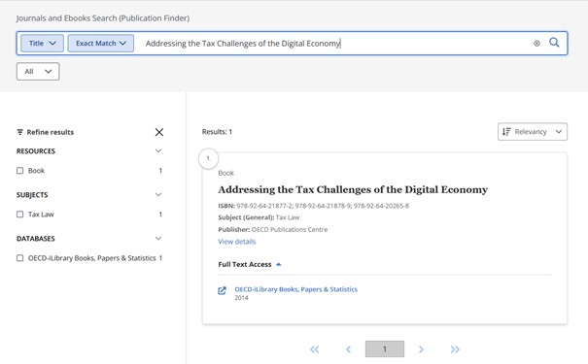The width and height of the screenshot is (588, 364).
Task: Collapse the RESOURCES filter section
Action: click(x=158, y=150)
